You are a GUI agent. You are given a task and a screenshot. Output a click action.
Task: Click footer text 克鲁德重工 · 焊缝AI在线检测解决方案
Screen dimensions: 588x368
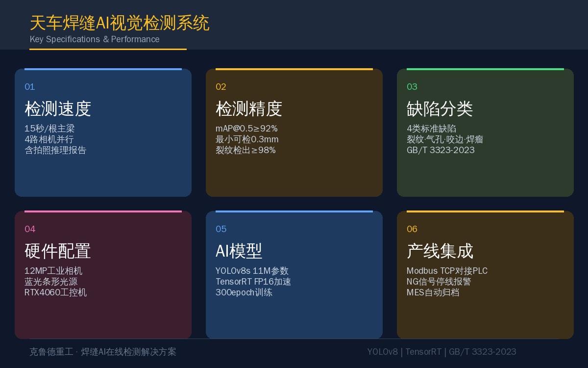103,352
